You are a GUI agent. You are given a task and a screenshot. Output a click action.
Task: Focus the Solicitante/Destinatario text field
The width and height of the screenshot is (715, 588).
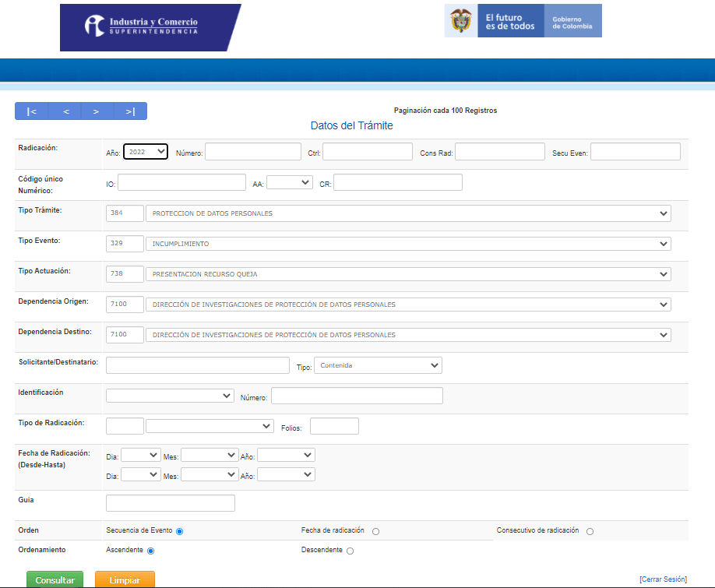click(x=198, y=365)
